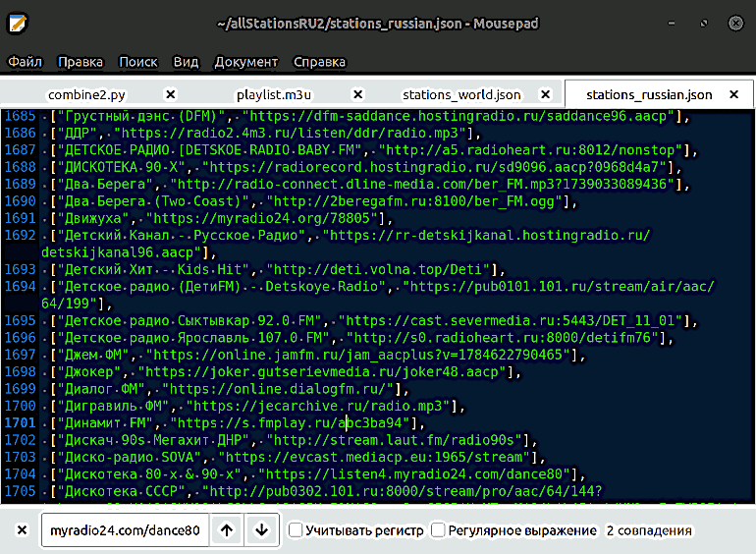Click line number 1692 in gutter
The image size is (756, 554).
pyautogui.click(x=21, y=236)
